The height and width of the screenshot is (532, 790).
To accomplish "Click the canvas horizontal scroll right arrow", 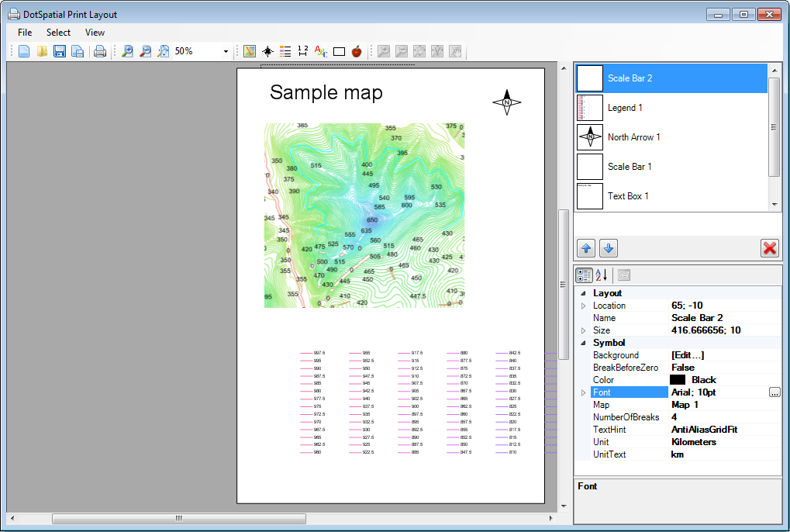I will point(550,518).
